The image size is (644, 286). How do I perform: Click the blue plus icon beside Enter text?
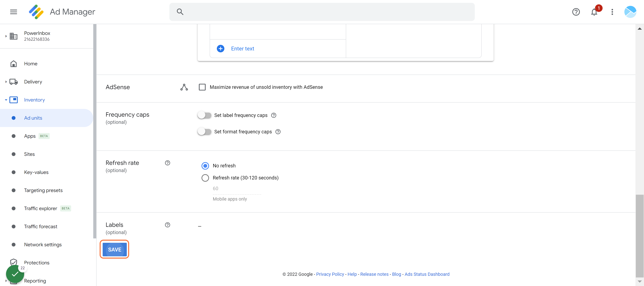tap(221, 48)
